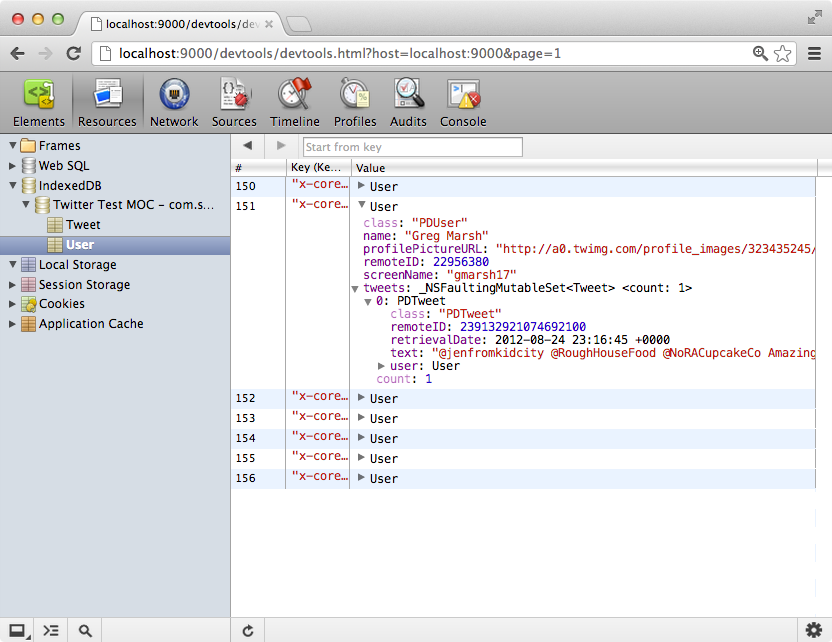Open DevTools settings gear

point(813,630)
